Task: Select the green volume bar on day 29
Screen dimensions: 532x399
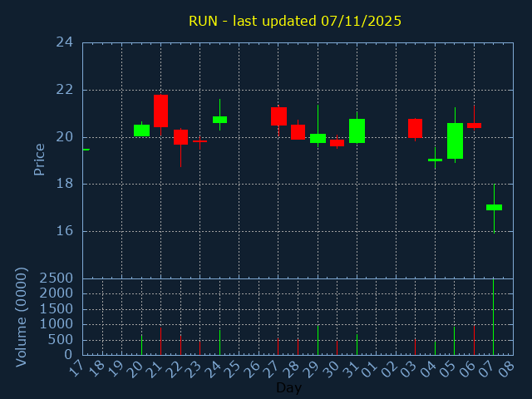Action: [318, 339]
